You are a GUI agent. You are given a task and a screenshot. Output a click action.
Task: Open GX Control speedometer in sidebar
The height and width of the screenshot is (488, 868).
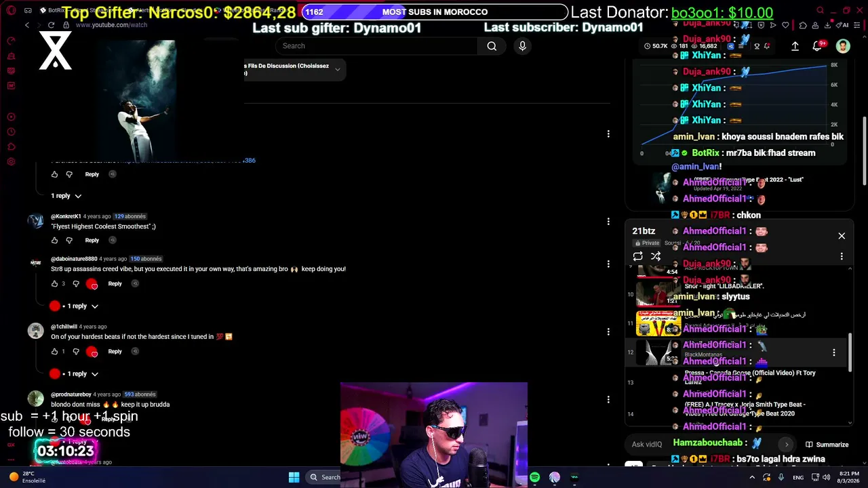click(x=11, y=41)
